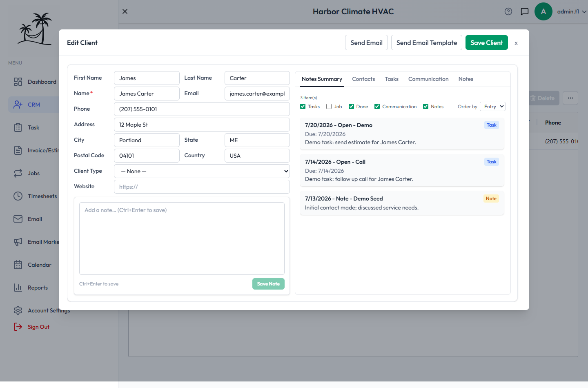Image resolution: width=588 pixels, height=388 pixels.
Task: Click the Postal Code field
Action: (x=147, y=156)
